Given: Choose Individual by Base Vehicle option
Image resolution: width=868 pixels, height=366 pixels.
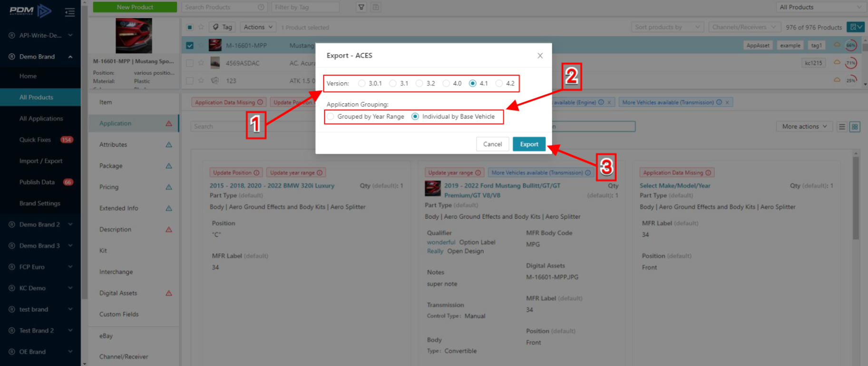Looking at the screenshot, I should click(x=415, y=117).
